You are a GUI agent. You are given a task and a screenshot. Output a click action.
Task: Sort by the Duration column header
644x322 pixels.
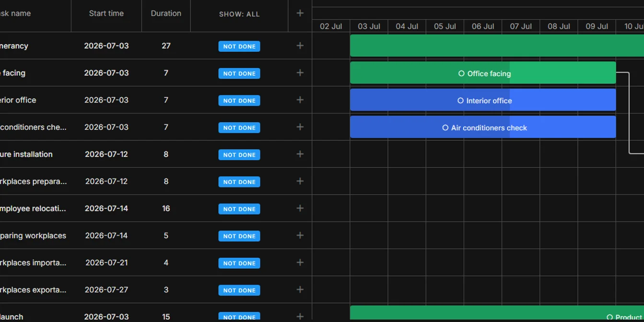pos(166,13)
